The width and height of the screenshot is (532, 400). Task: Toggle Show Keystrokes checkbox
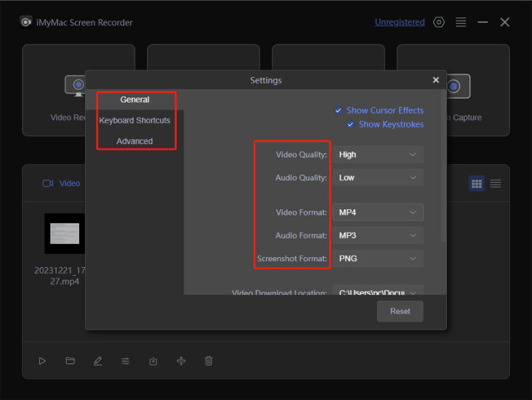(x=350, y=124)
